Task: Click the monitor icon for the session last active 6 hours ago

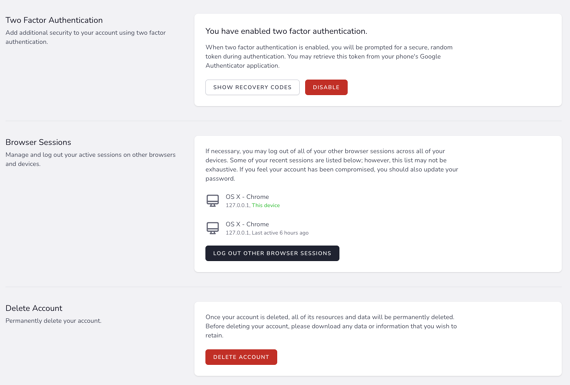Action: pos(213,228)
